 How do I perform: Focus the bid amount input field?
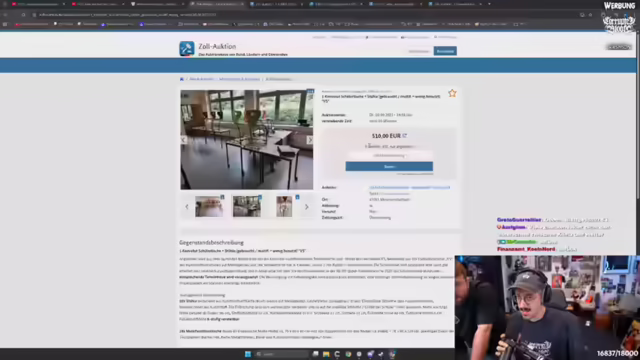point(389,156)
